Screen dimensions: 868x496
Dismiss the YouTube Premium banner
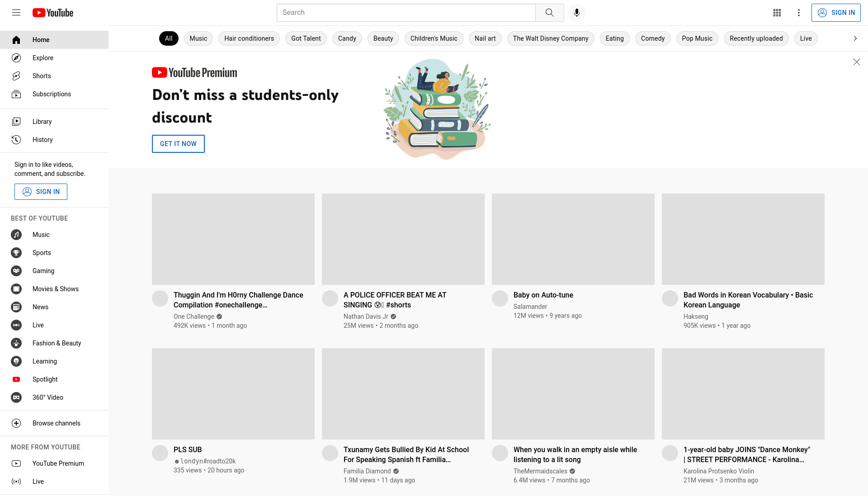click(856, 62)
